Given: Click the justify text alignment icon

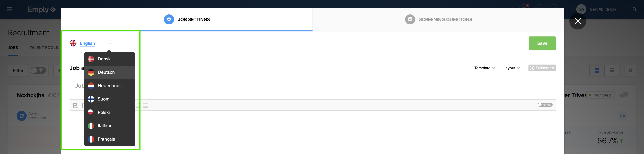Looking at the screenshot, I should [x=146, y=105].
